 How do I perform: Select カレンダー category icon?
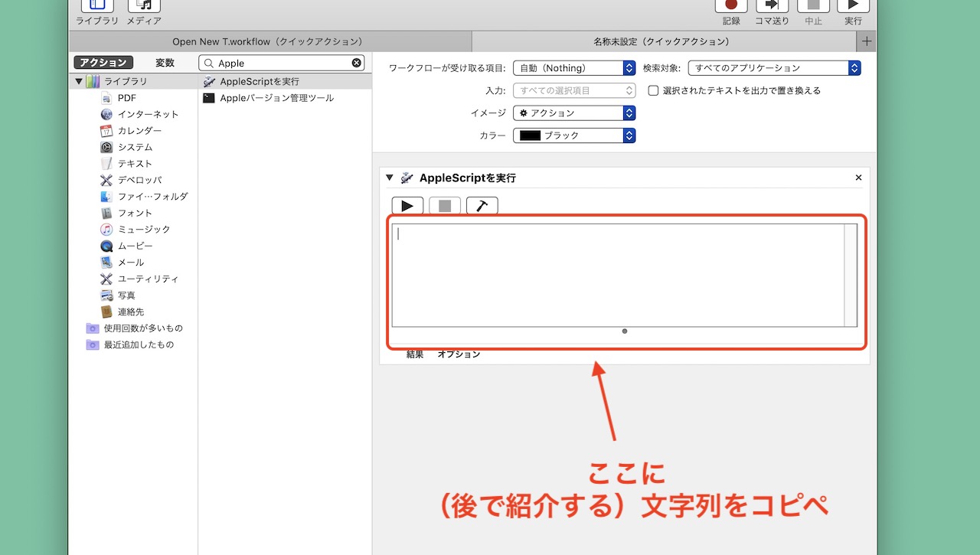(x=106, y=131)
